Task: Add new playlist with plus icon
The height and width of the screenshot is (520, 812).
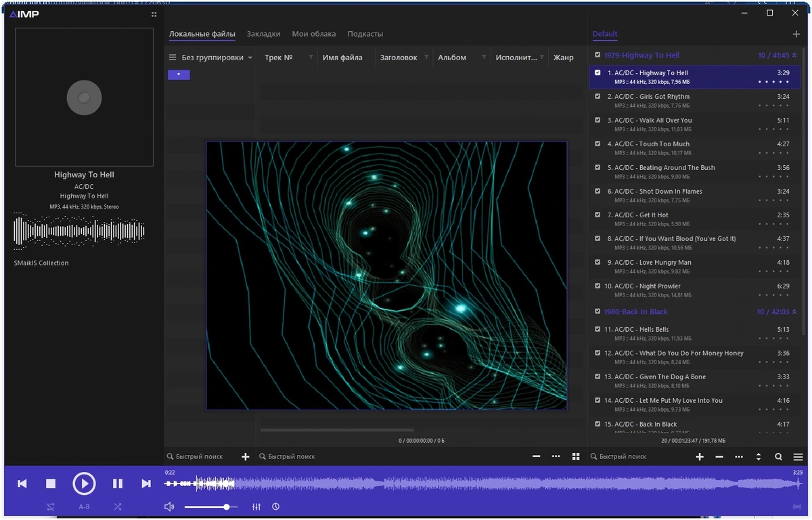Action: 796,34
